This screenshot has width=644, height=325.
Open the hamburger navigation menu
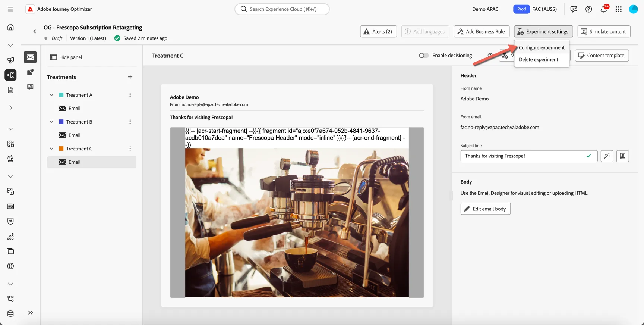[10, 9]
